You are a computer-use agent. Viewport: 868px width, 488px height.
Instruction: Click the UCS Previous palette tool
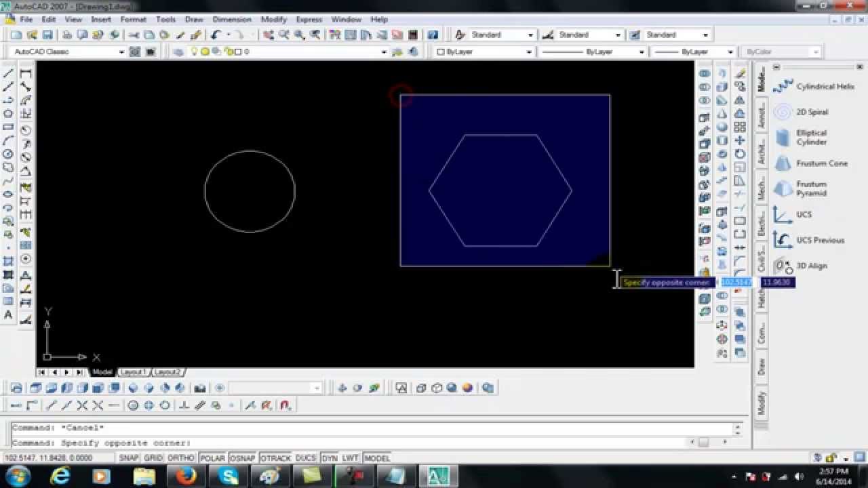(x=783, y=240)
